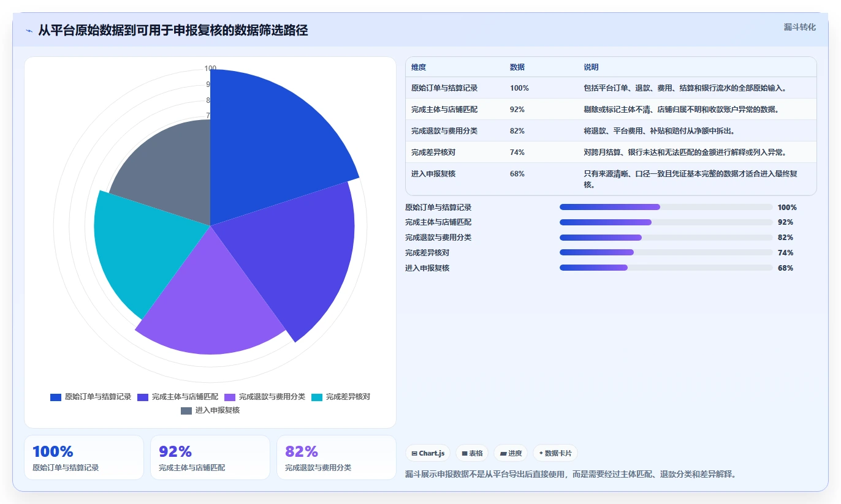
Task: Click the description starting 剔除或标记主体不清
Action: click(x=682, y=110)
